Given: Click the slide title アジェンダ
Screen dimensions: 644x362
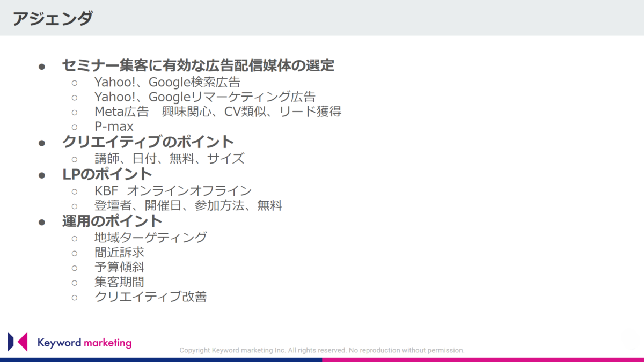Looking at the screenshot, I should pos(53,19).
